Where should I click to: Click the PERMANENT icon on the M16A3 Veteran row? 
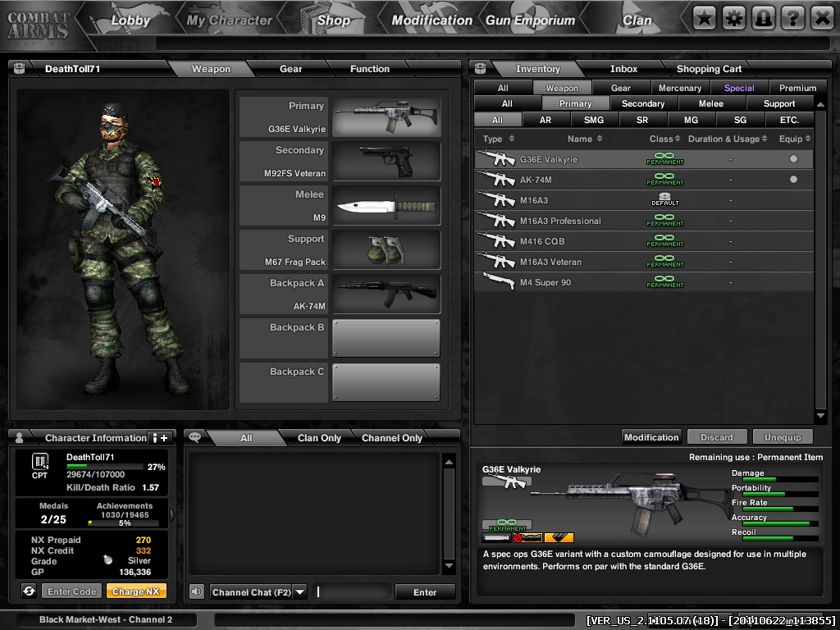click(664, 262)
